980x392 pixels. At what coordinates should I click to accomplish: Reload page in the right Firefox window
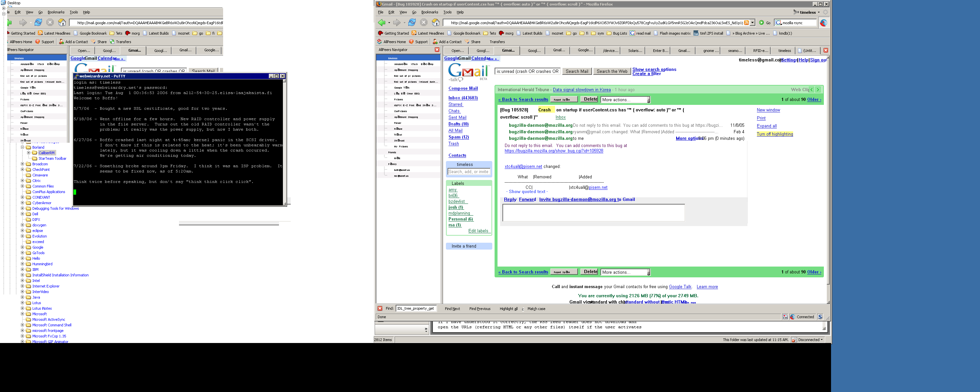412,23
